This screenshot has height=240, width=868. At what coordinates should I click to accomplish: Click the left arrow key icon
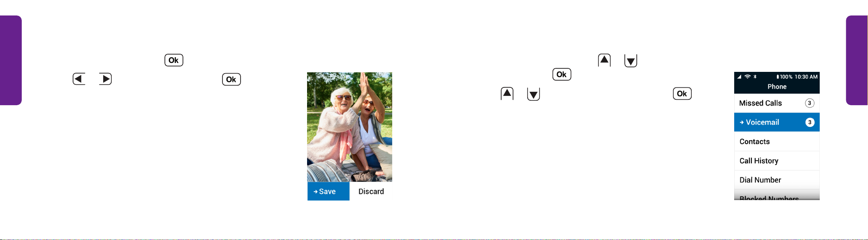(79, 79)
